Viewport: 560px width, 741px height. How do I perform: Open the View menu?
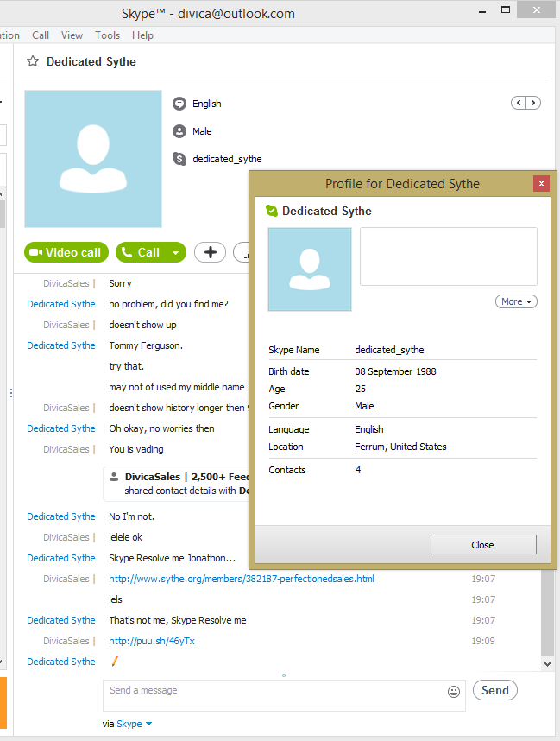[x=72, y=35]
